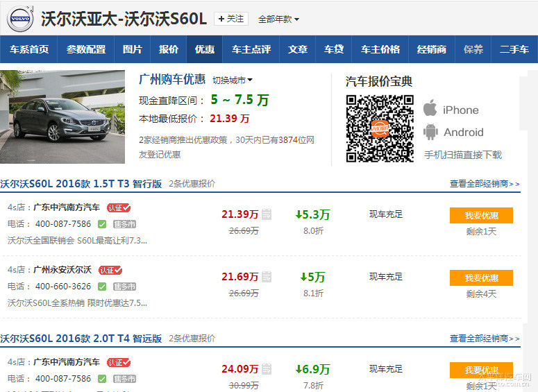This screenshot has width=538, height=392.
Task: Click 认证 badge beside 广州永安沃尔沃
Action: 110,271
